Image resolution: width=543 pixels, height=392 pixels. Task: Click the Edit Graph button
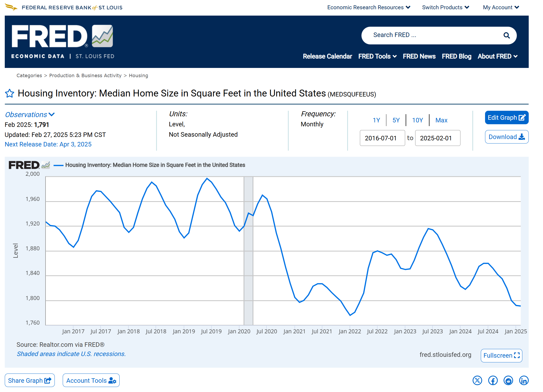(x=506, y=118)
